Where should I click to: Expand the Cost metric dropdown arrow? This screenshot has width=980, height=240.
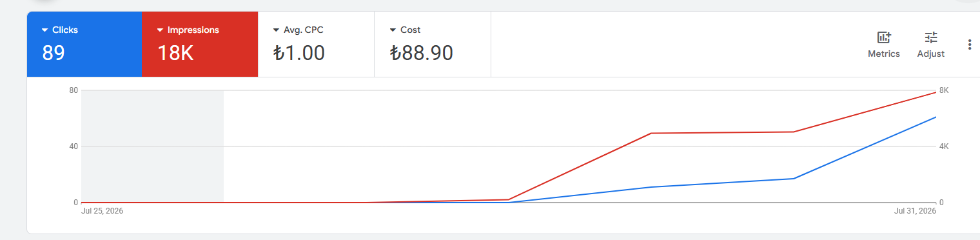[393, 30]
